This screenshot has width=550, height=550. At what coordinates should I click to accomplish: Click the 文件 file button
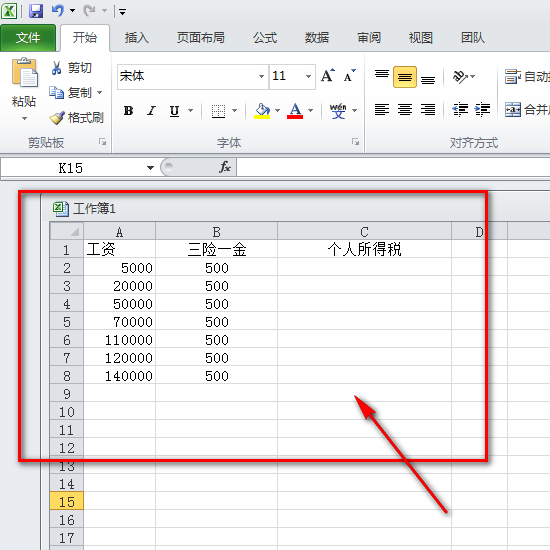[28, 38]
